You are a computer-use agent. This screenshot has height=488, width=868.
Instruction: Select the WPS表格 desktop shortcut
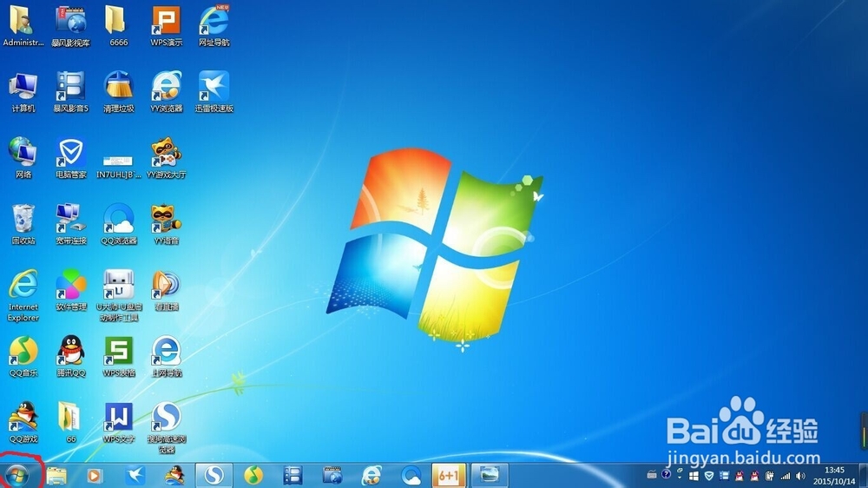[x=118, y=356]
